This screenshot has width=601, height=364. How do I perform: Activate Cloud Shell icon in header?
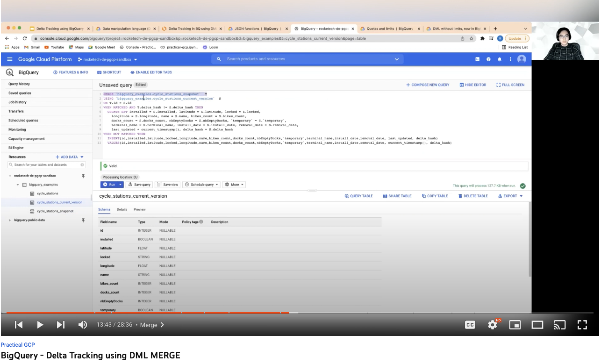pos(478,59)
